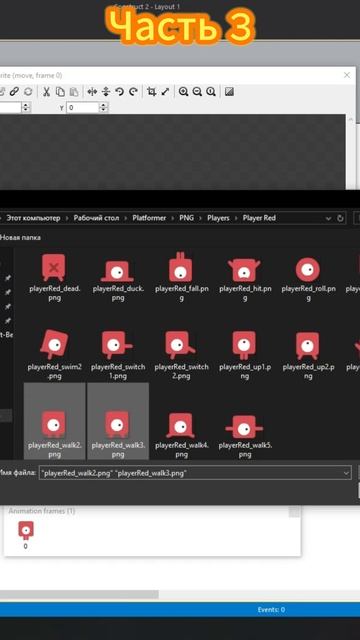The image size is (360, 640).
Task: Click the grayed refresh icon beside the link icon
Action: click(28, 91)
